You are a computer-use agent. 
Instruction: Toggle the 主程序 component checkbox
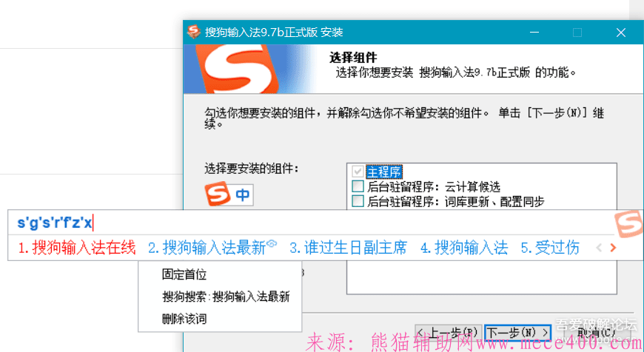358,172
